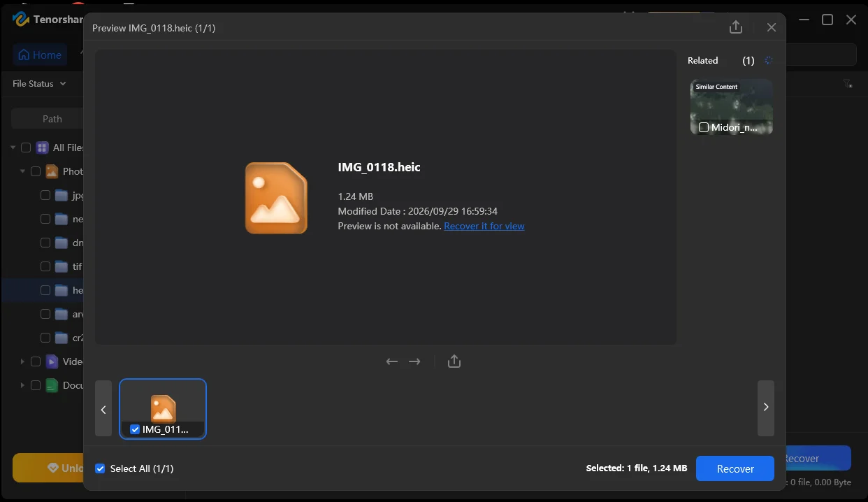
Task: Open the Similar Content related thumbnail
Action: click(x=732, y=106)
